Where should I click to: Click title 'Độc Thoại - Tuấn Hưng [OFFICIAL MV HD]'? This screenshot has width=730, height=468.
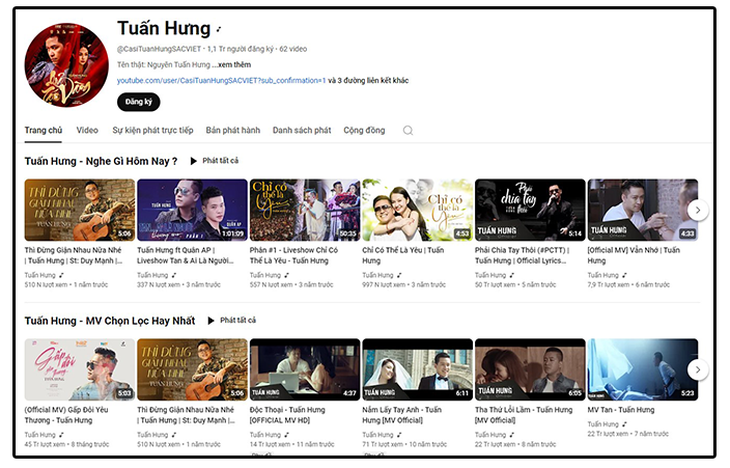click(288, 415)
